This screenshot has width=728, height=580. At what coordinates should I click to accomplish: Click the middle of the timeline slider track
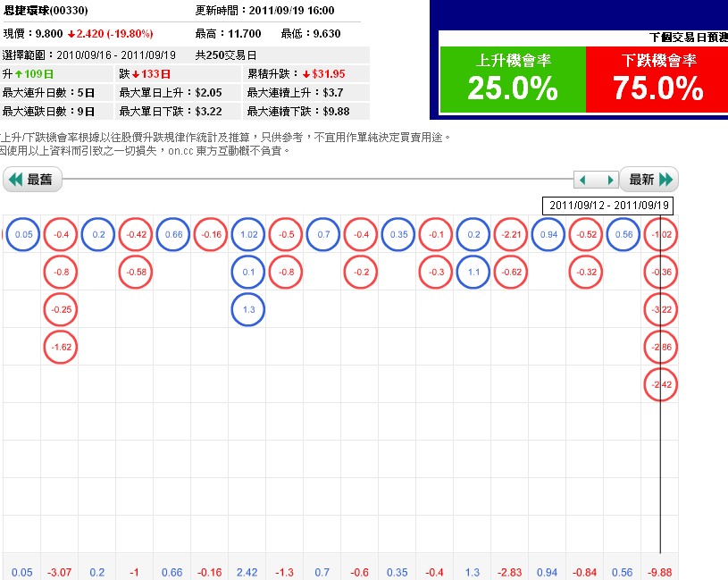pyautogui.click(x=317, y=180)
